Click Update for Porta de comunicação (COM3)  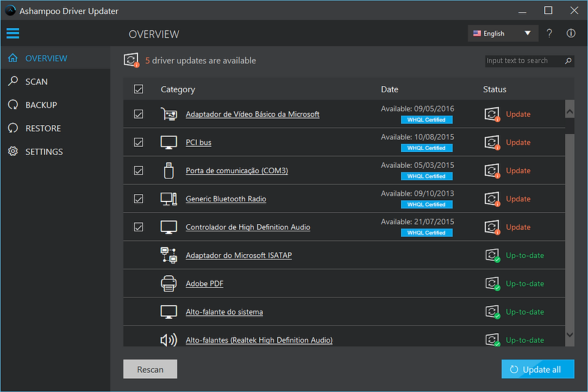[518, 171]
